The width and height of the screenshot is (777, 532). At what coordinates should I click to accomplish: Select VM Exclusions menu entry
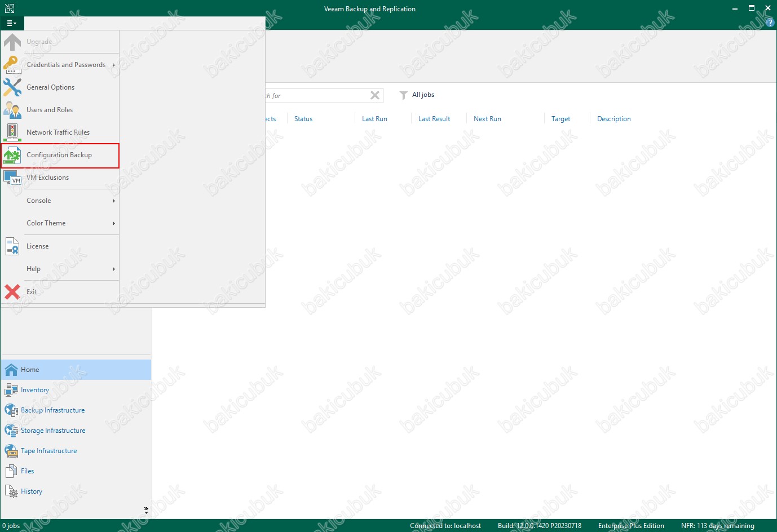click(x=60, y=178)
